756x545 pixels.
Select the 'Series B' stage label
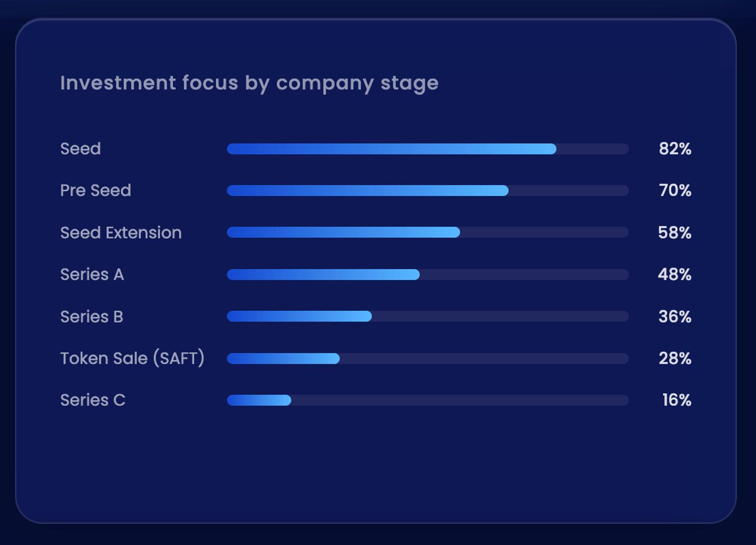pos(92,316)
